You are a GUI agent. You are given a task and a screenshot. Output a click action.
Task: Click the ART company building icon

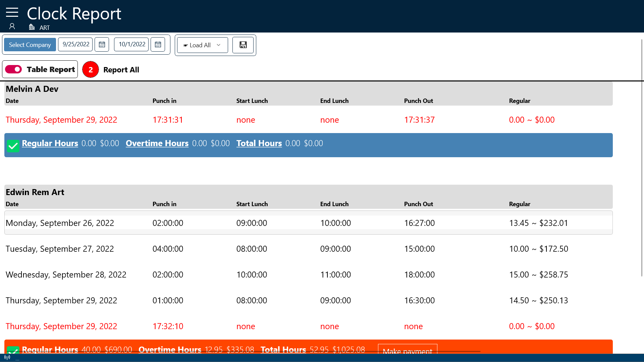tap(32, 27)
